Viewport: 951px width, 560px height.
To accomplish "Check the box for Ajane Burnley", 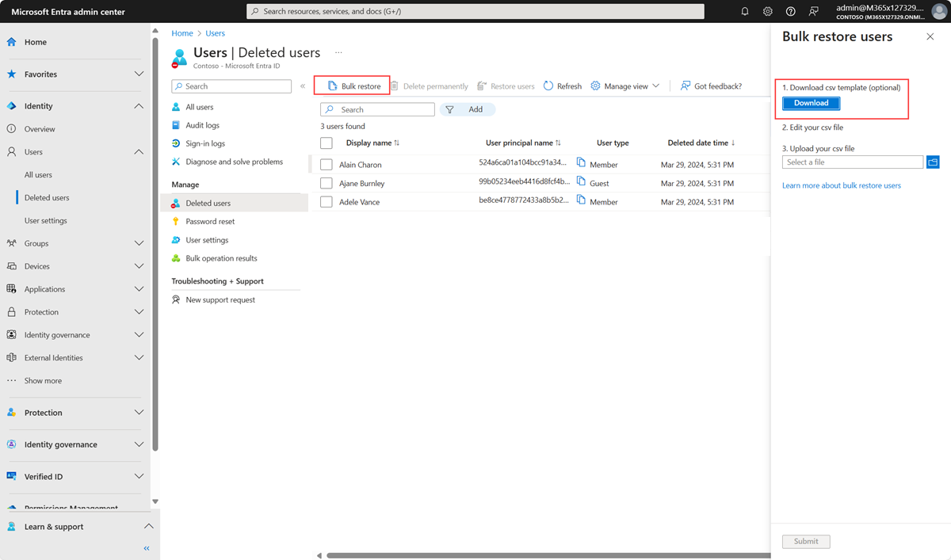I will point(326,183).
